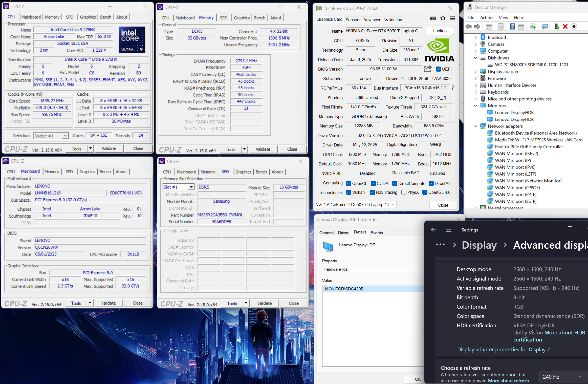The image size is (588, 384).
Task: Click Back arrow in Device Manager toolbar
Action: (x=468, y=27)
